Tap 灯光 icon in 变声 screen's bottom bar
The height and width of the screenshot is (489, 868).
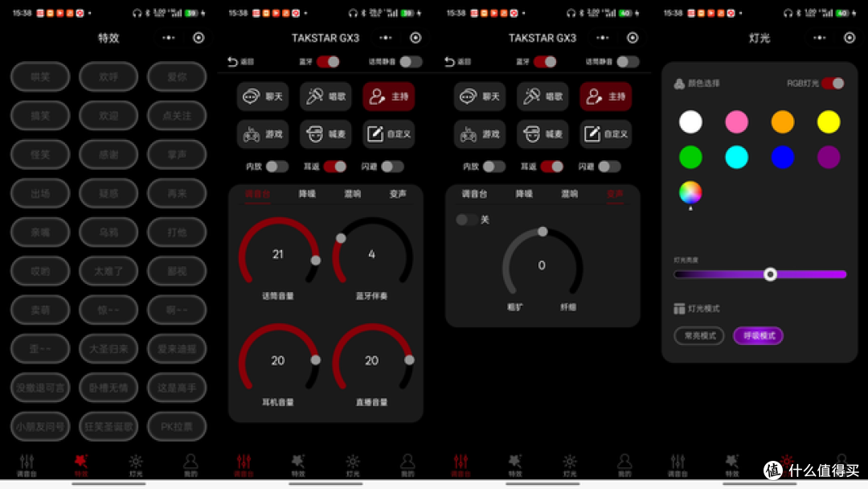pos(570,465)
